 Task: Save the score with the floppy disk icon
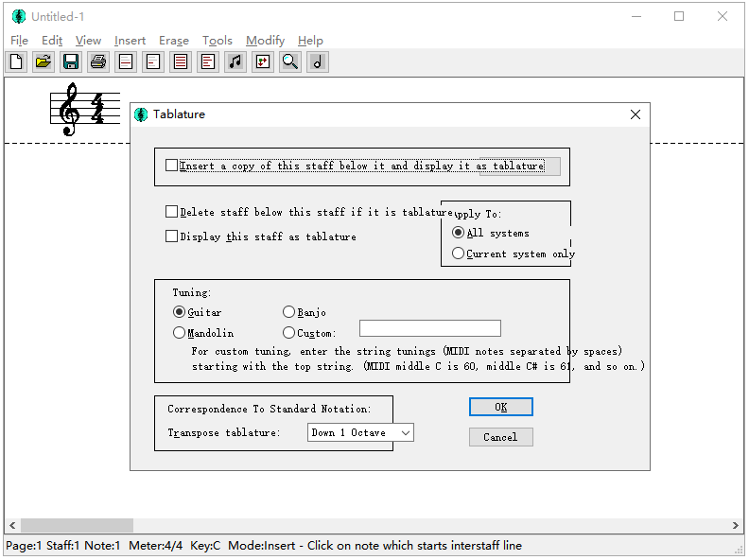coord(71,62)
